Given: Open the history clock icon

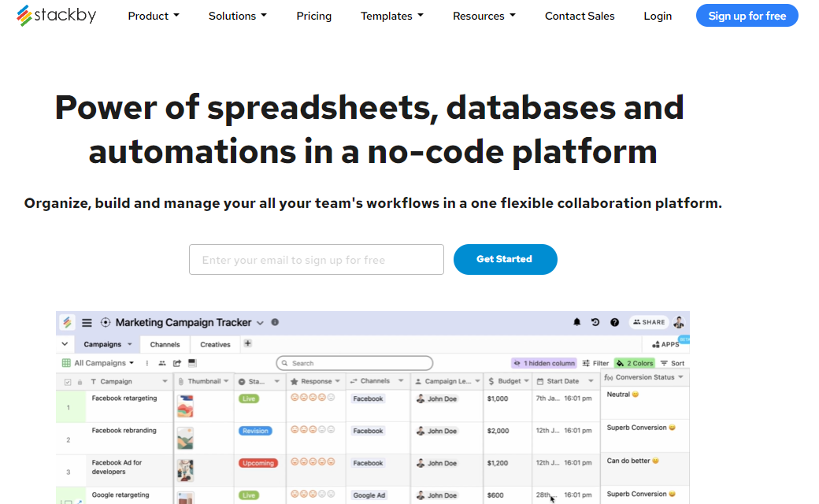Looking at the screenshot, I should pos(595,322).
